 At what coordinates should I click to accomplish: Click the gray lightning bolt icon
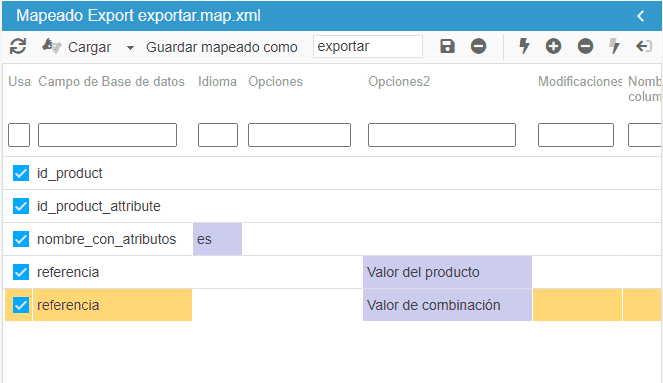tap(614, 46)
